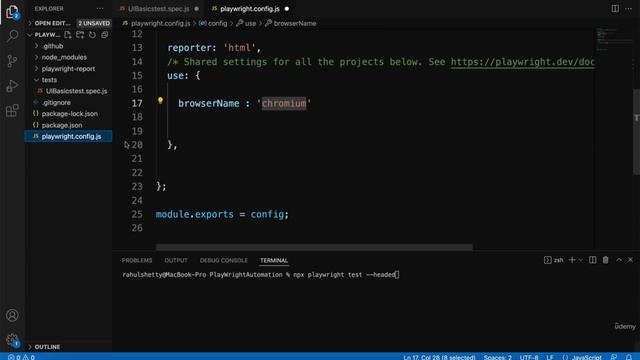This screenshot has width=640, height=360.
Task: Kill terminal with trash icon
Action: tap(605, 260)
